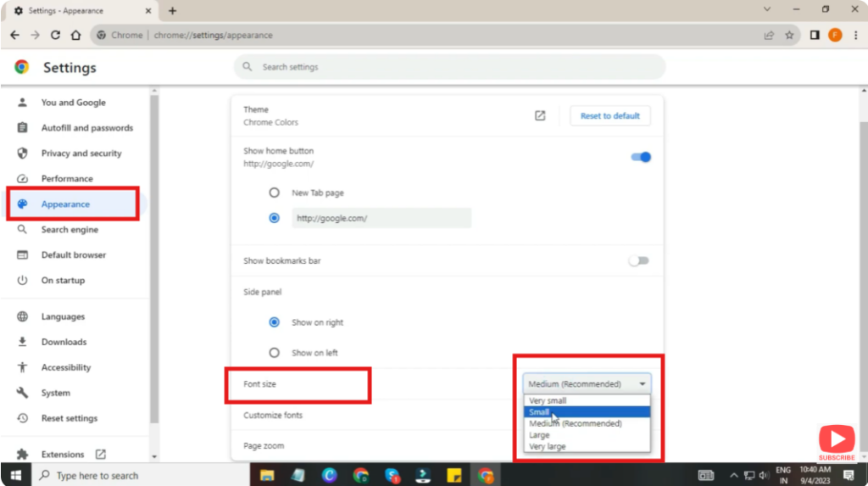
Task: Click the Search settings input field
Action: click(x=449, y=67)
